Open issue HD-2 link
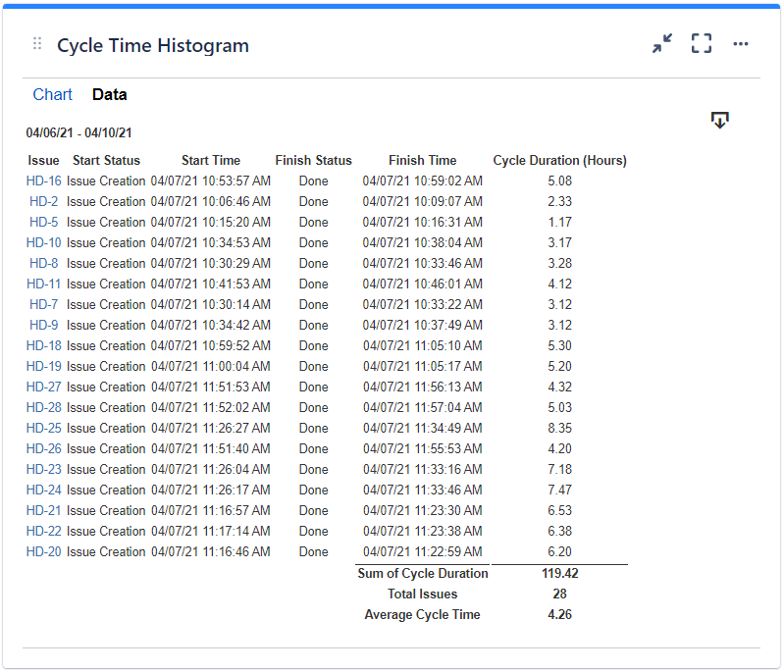The width and height of the screenshot is (784, 672). 43,201
